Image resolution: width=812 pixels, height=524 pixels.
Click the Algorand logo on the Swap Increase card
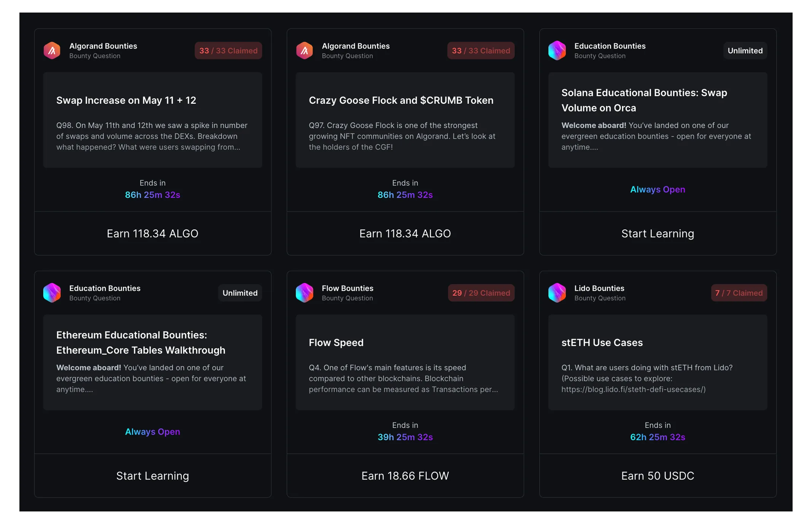pos(52,51)
